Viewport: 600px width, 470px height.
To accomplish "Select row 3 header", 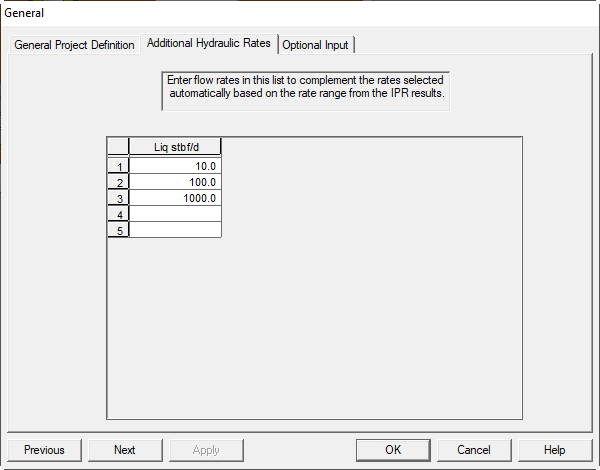I will (x=118, y=198).
